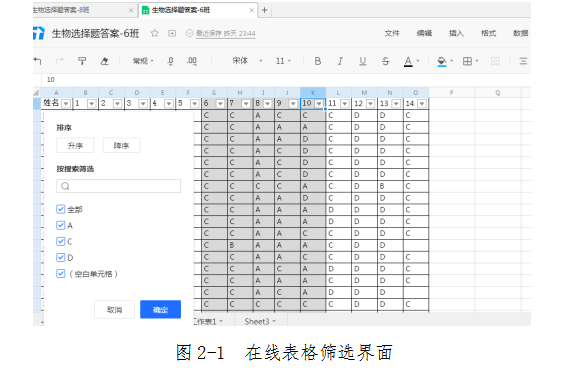The width and height of the screenshot is (570, 369).
Task: Undo the last action
Action: pyautogui.click(x=37, y=61)
